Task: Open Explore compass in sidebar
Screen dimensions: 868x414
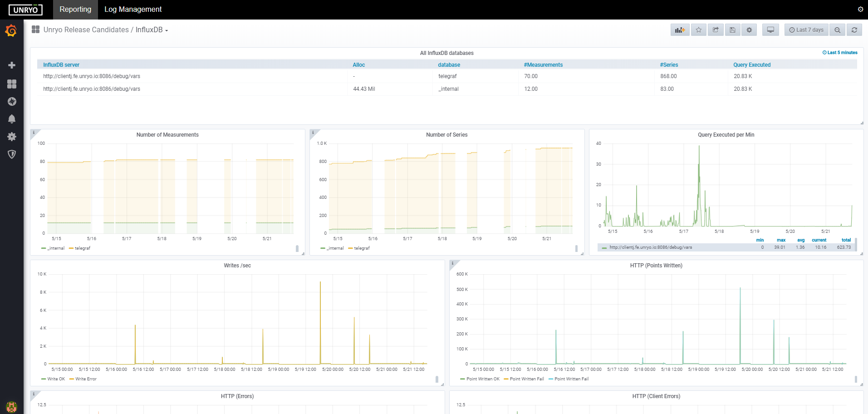Action: (x=12, y=101)
